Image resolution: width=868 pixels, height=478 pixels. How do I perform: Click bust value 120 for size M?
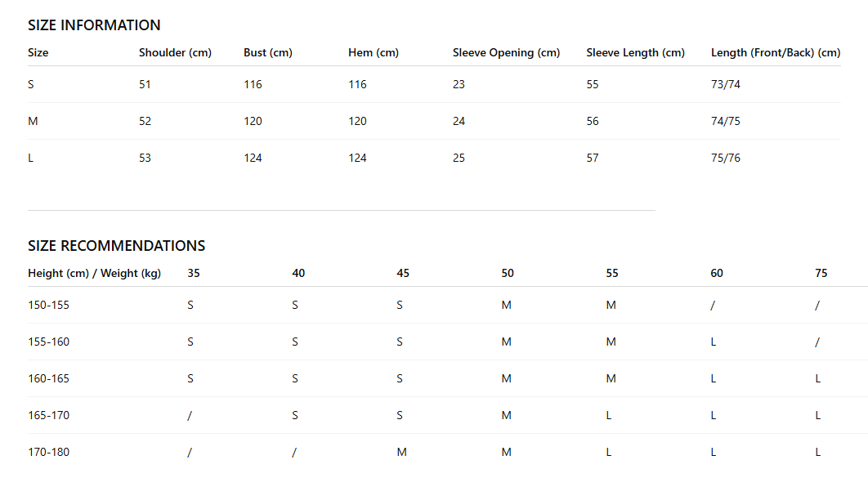click(x=253, y=121)
